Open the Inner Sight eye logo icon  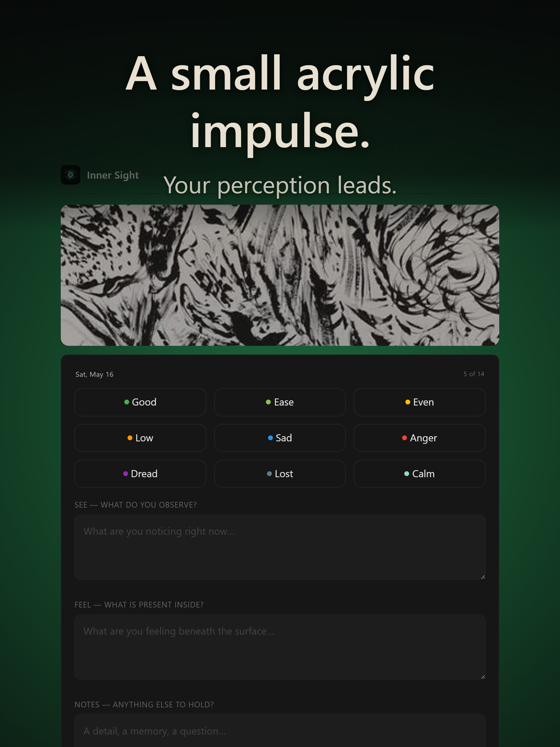click(x=71, y=175)
